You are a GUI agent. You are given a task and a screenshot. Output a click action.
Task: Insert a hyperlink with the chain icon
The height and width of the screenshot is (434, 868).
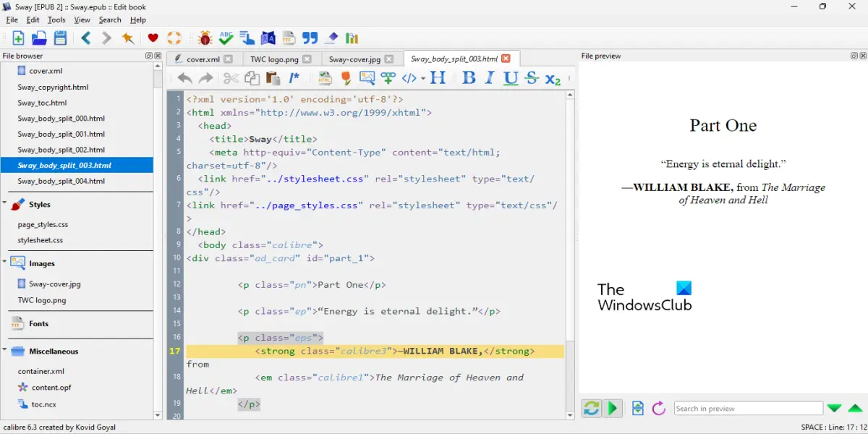tap(388, 78)
